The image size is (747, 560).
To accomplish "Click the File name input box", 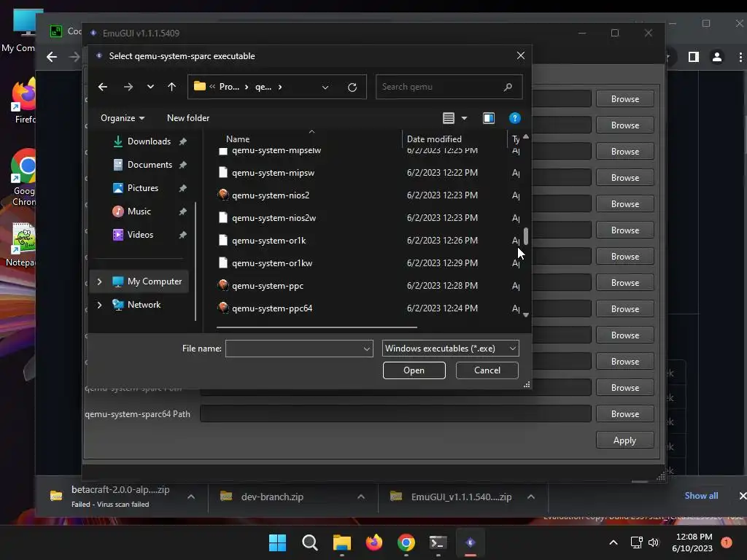I will [293, 349].
